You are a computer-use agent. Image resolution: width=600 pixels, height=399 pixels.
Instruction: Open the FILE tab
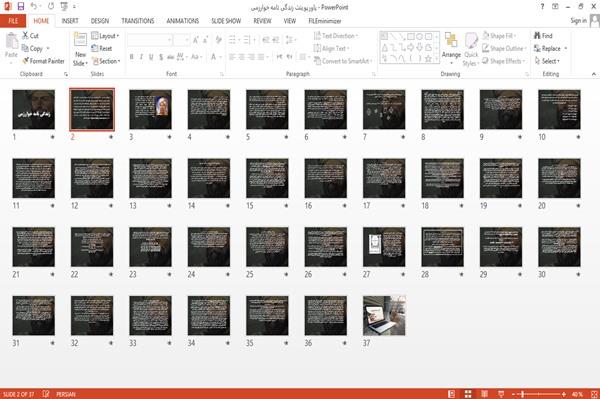coord(13,21)
